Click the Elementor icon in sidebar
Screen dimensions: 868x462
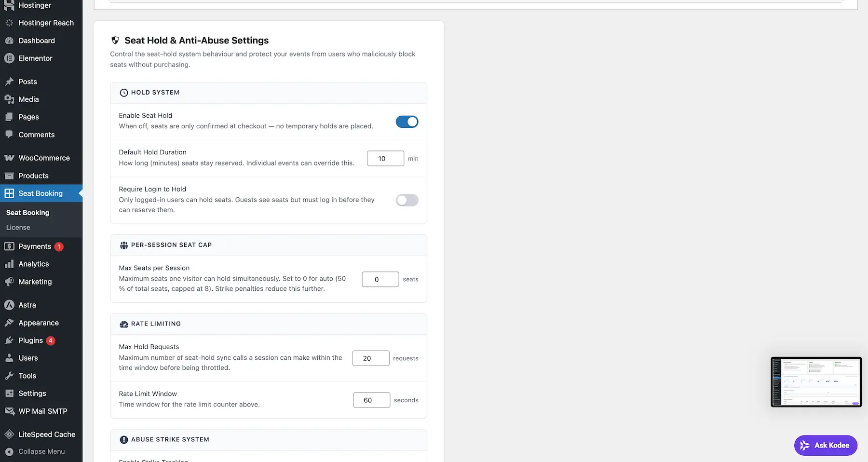[9, 58]
